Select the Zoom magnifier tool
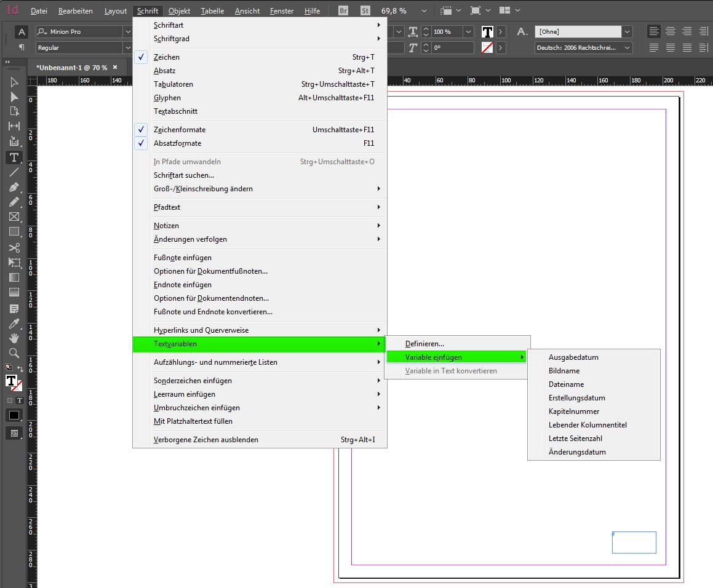Image resolution: width=713 pixels, height=588 pixels. coord(14,353)
